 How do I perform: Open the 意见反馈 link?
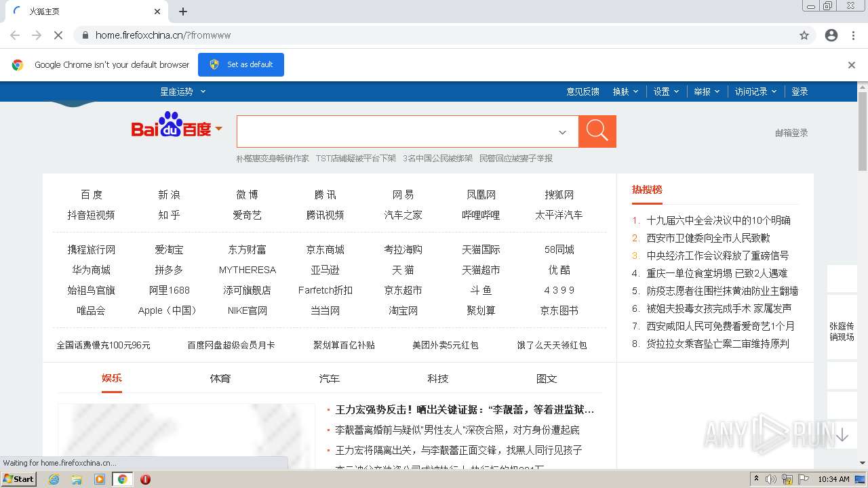[583, 91]
